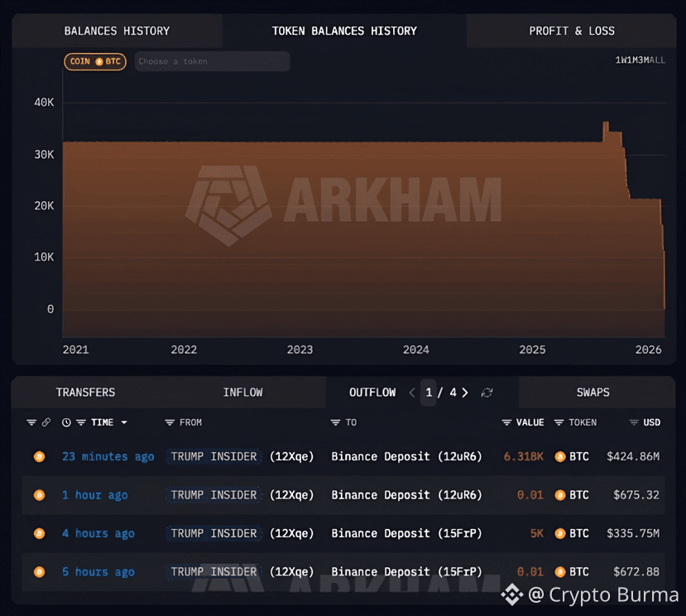Open the leftmost table filter icon
Screen dimensions: 686x616
click(x=31, y=422)
